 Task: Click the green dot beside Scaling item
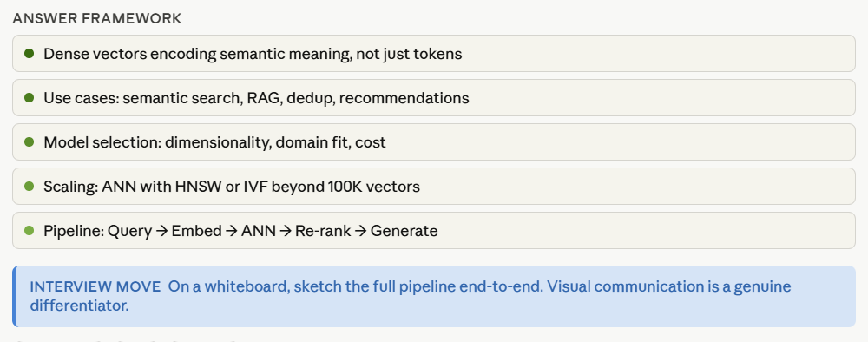tap(30, 187)
